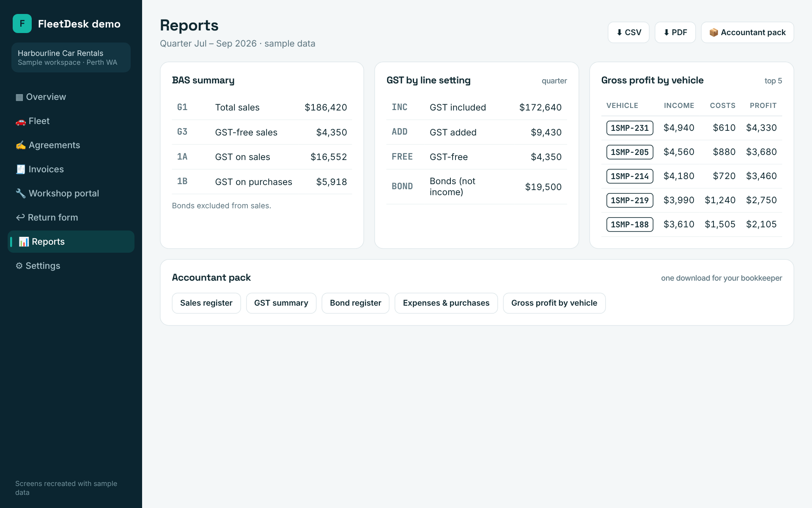The image size is (812, 508).
Task: Open the Workshop portal page
Action: point(71,193)
